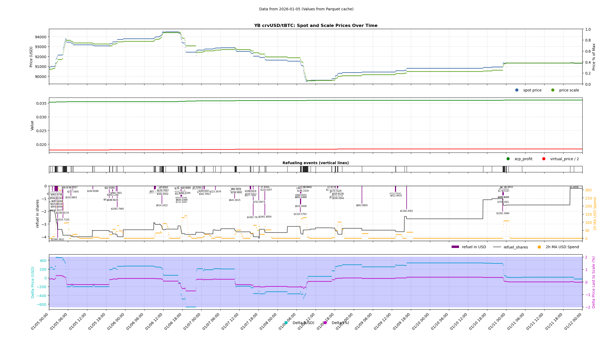Click the refuel_shares legend line sample

[x=497, y=247]
